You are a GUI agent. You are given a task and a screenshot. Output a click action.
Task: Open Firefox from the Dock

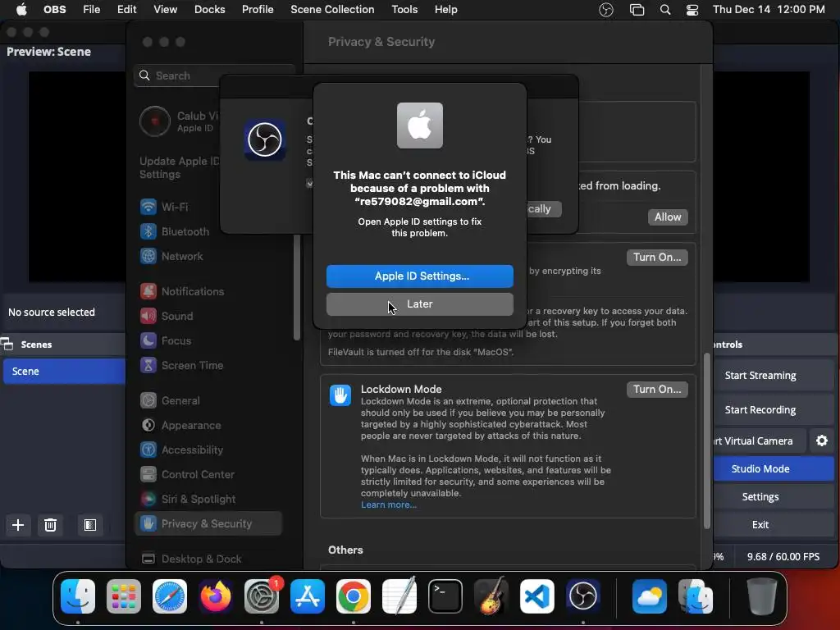pyautogui.click(x=216, y=596)
